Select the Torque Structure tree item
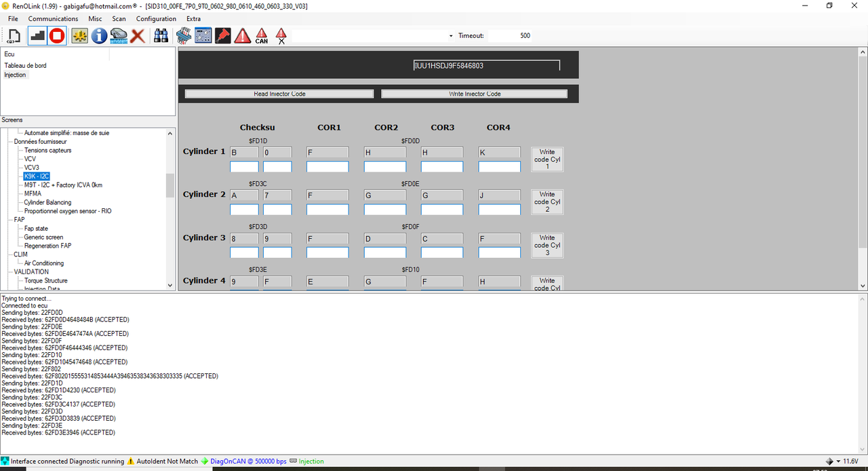 [x=46, y=280]
